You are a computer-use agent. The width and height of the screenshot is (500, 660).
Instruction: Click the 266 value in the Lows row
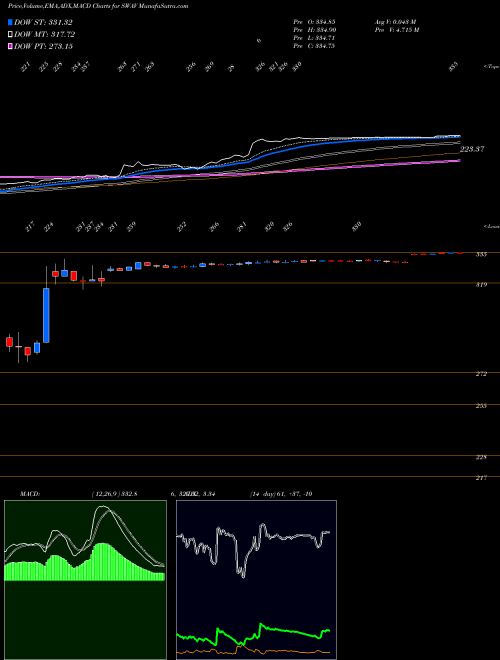click(214, 227)
